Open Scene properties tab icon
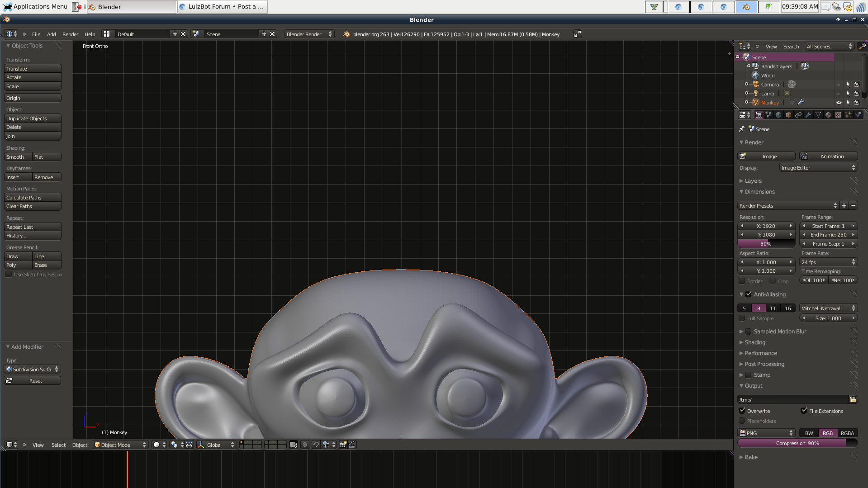 point(768,115)
